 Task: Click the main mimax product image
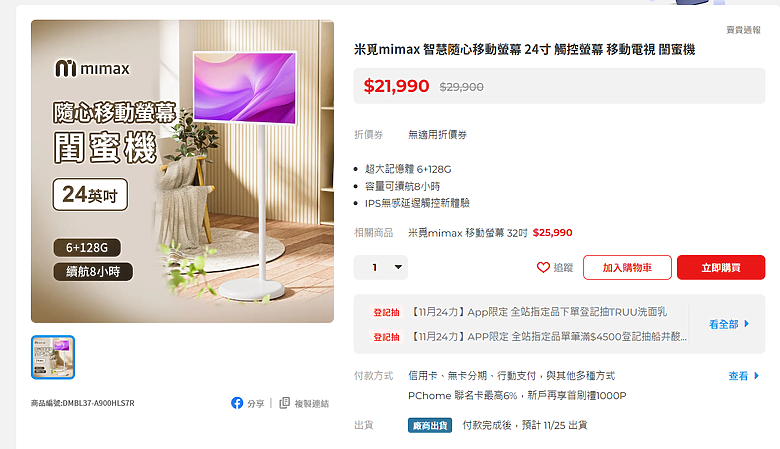pyautogui.click(x=182, y=171)
